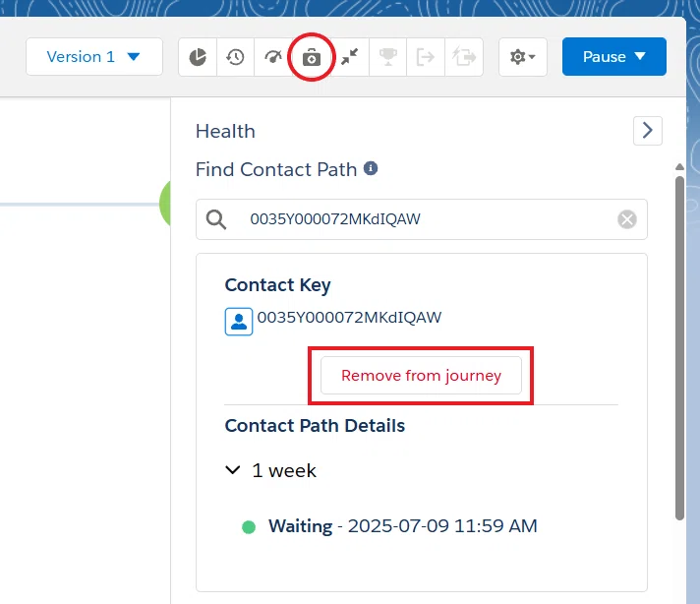
Task: Click the contact key search field
Action: 422,219
